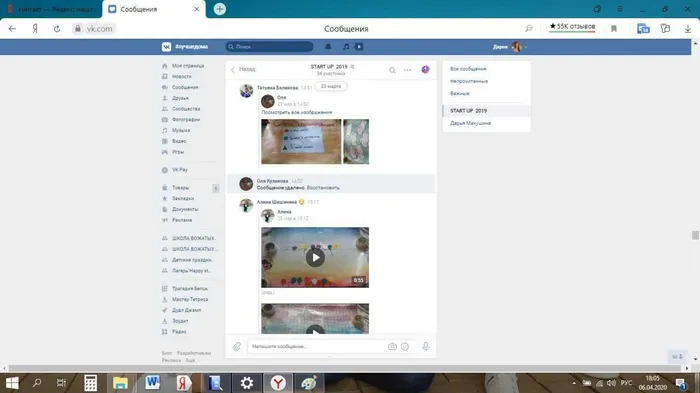Open Новости in left sidebar

(x=182, y=76)
